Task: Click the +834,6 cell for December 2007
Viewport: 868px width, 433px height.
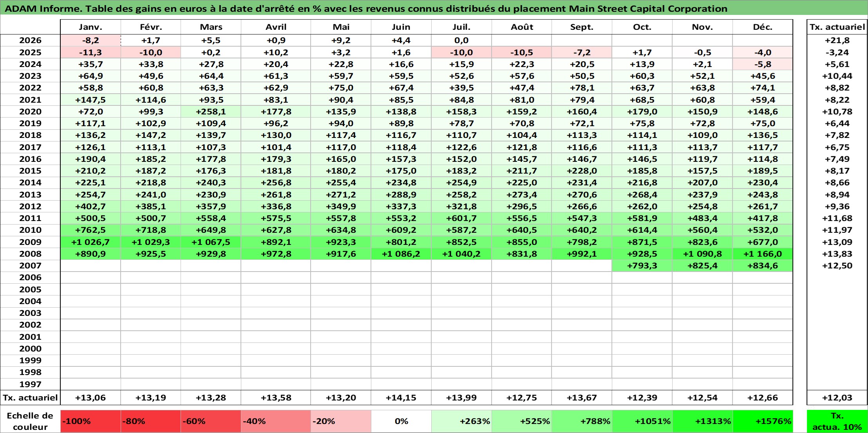Action: (x=763, y=266)
